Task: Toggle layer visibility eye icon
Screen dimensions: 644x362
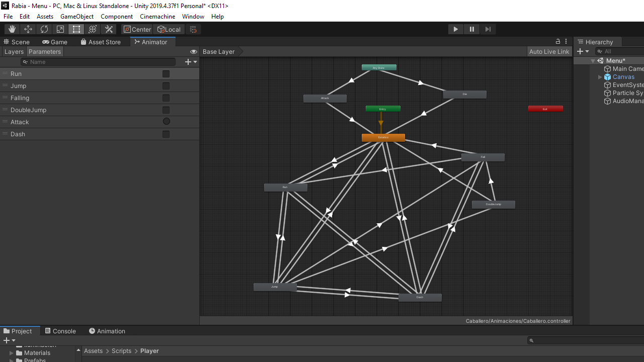Action: tap(194, 52)
